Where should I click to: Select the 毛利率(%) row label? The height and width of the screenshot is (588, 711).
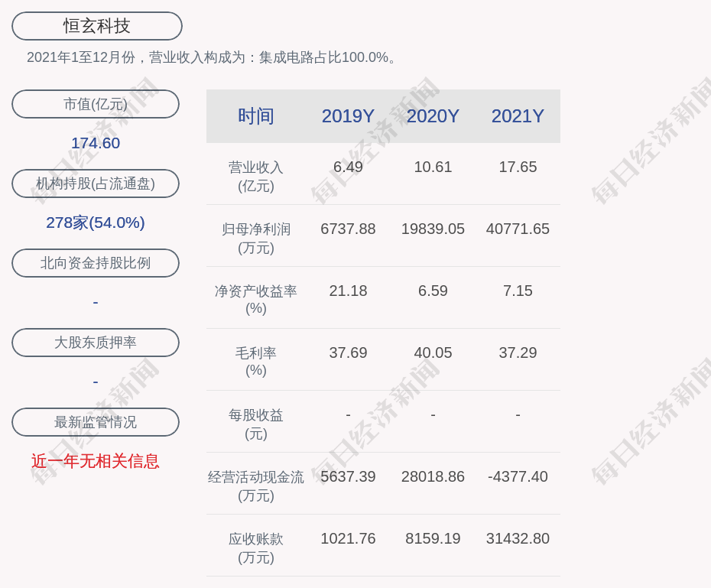(x=256, y=362)
